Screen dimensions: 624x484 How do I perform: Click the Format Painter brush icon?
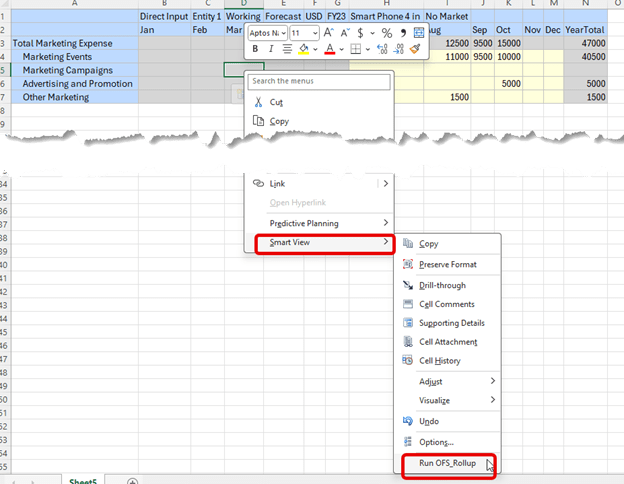point(414,49)
